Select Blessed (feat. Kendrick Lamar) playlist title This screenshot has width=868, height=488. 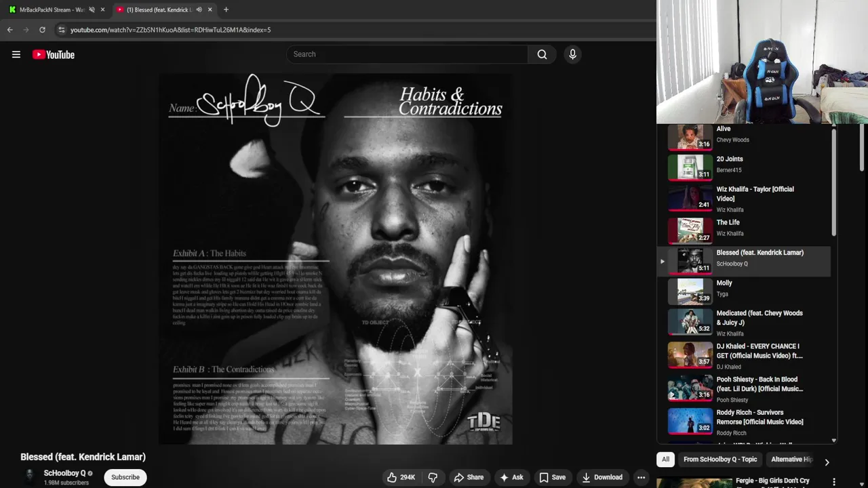point(760,253)
